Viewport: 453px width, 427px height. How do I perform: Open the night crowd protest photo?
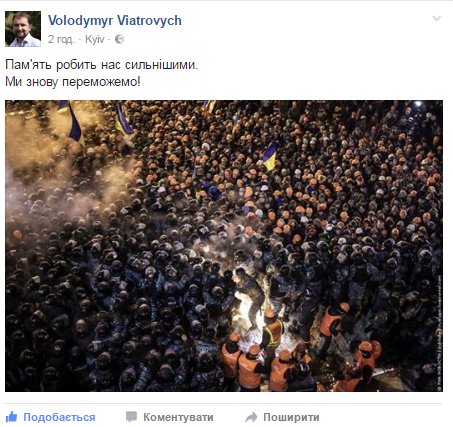click(x=224, y=246)
